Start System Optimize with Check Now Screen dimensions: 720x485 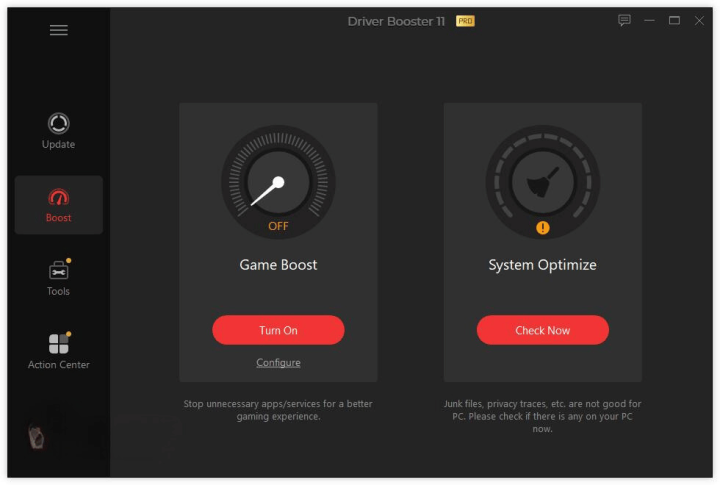click(x=543, y=330)
